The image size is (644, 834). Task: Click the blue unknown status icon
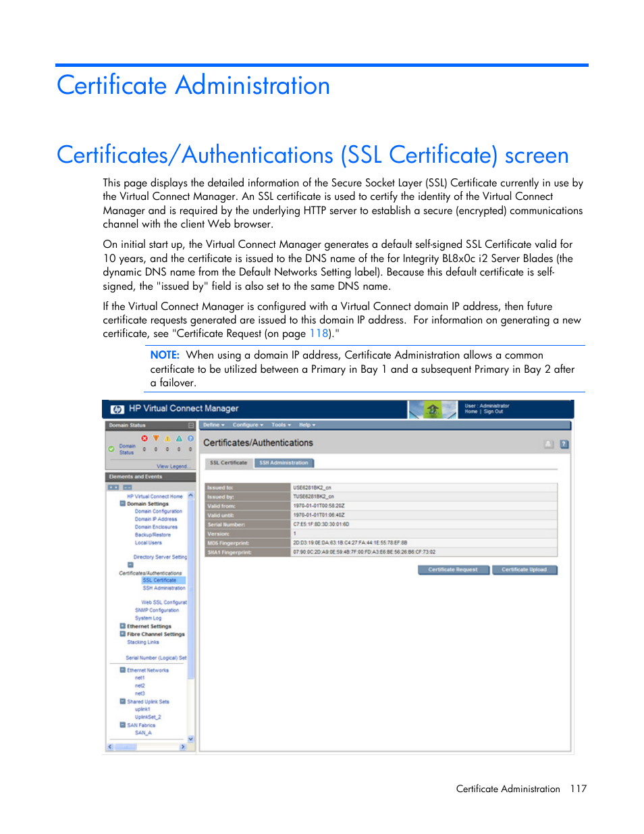click(x=190, y=438)
